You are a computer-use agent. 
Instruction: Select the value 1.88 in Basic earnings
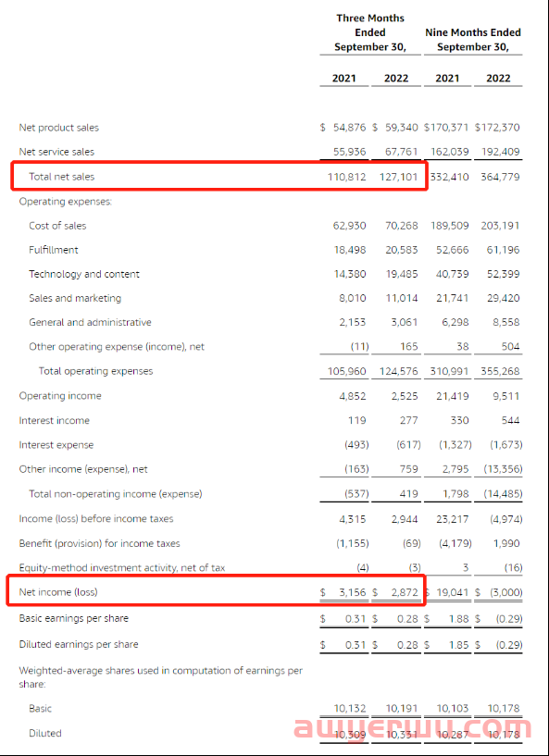tap(459, 618)
